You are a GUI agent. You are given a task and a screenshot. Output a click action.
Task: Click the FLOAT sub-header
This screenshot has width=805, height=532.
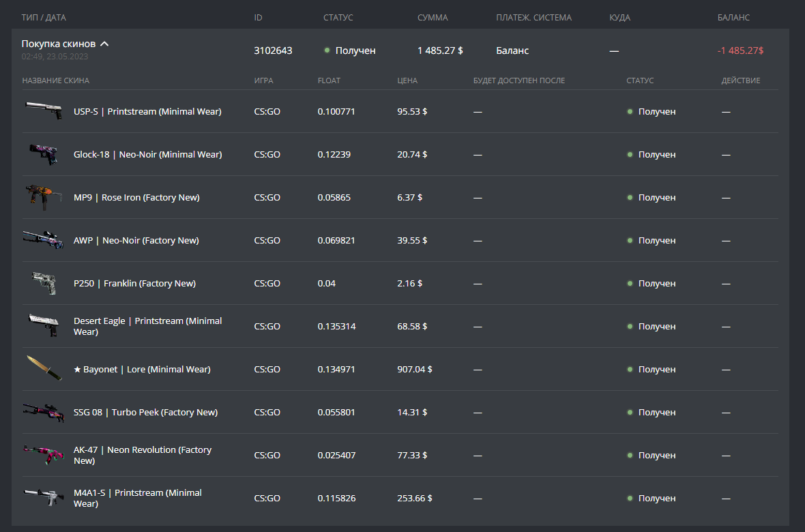tap(329, 80)
